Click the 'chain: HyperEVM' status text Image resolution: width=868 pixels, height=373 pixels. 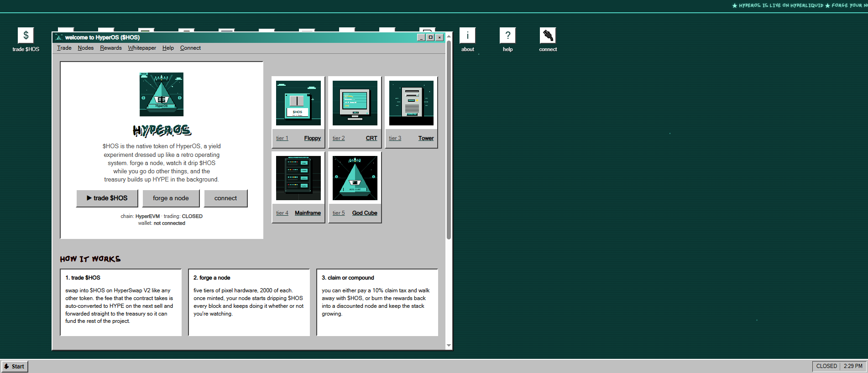[x=140, y=216]
